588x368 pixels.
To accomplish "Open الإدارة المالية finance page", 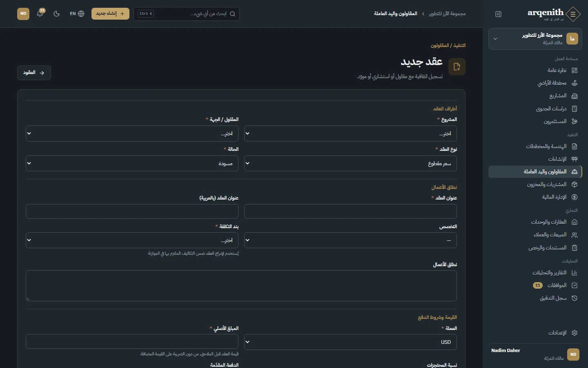I will point(535,197).
